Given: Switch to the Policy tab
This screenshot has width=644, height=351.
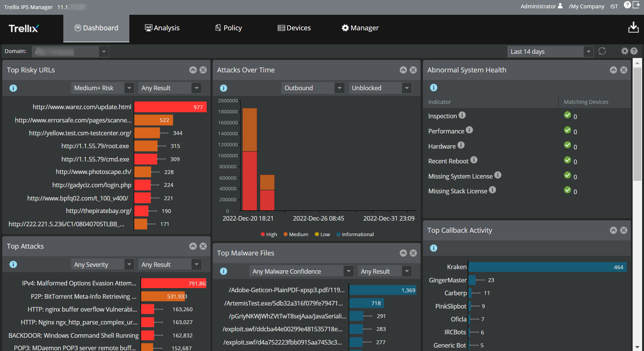Looking at the screenshot, I should tap(228, 28).
